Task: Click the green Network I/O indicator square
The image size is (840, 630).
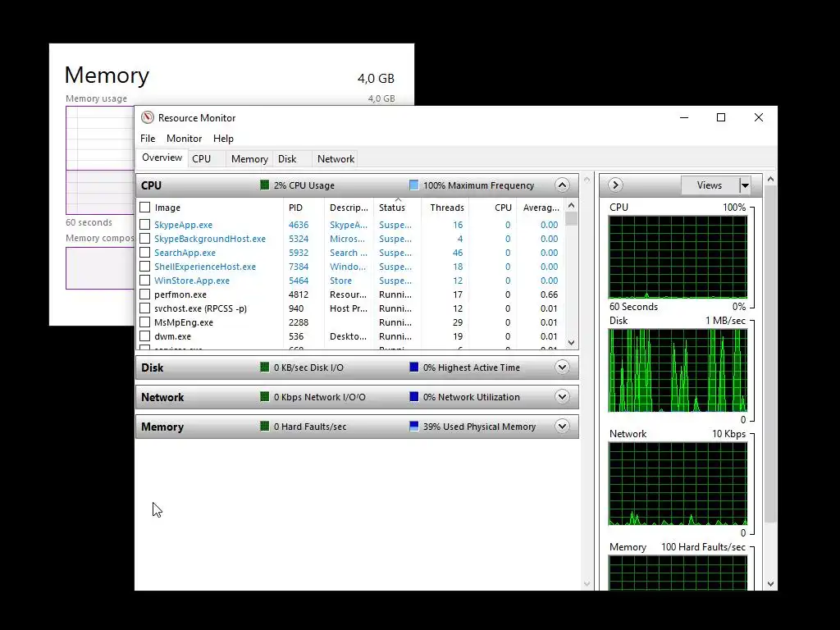Action: tap(264, 396)
